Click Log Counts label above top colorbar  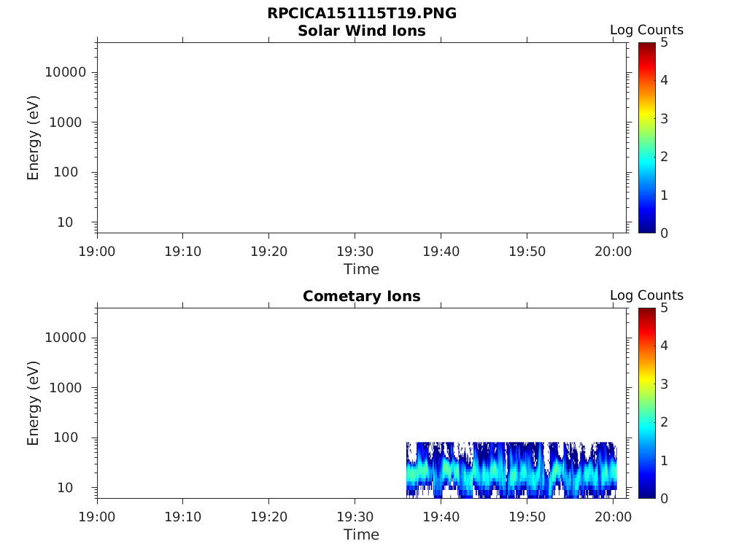pos(646,30)
